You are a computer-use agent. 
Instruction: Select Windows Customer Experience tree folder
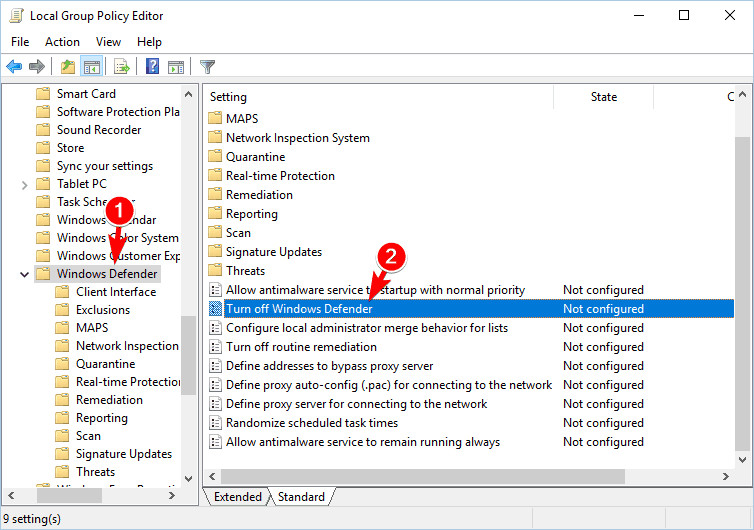[x=118, y=256]
